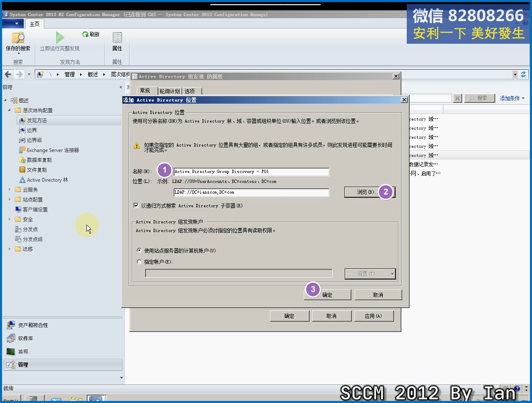Select 边界组 node in tree
The image size is (532, 403).
coord(34,140)
